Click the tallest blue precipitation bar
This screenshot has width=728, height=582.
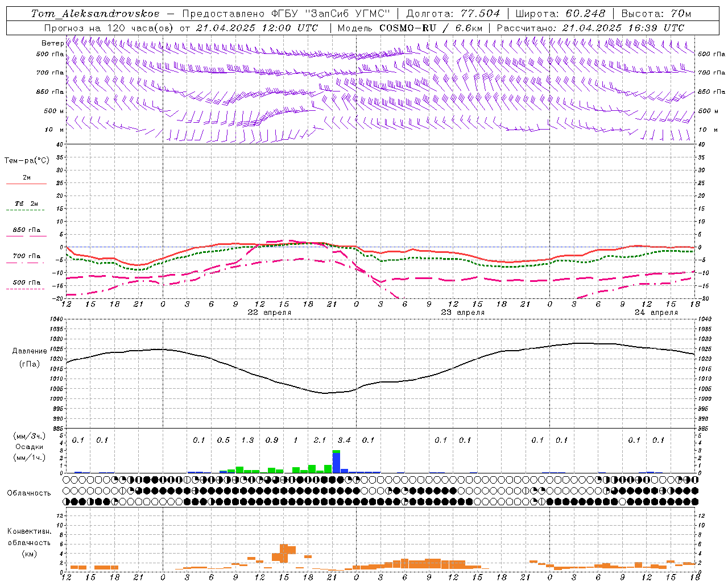(336, 463)
